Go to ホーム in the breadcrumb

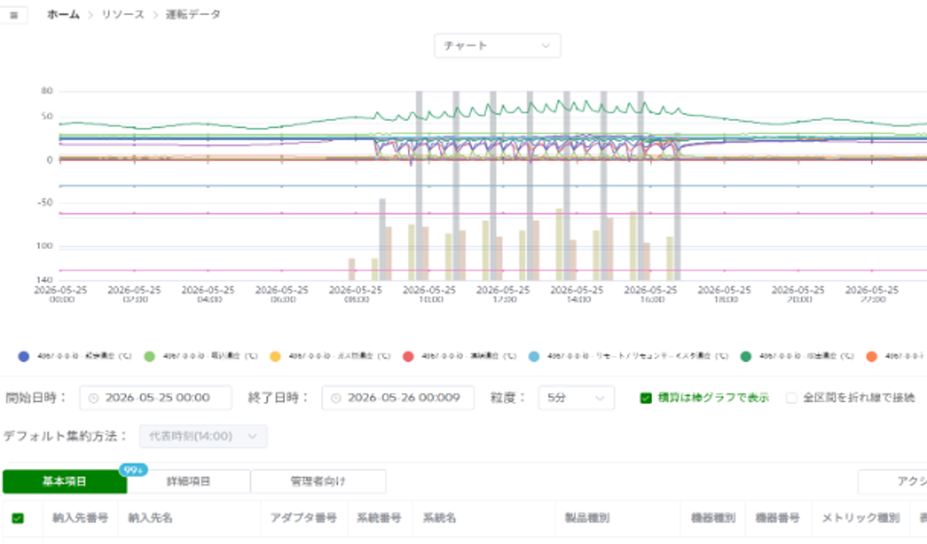(63, 15)
